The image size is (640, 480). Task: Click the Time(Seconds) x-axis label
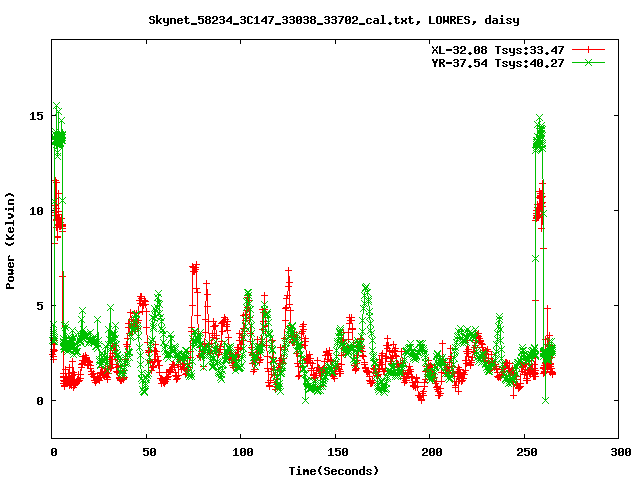point(334,471)
